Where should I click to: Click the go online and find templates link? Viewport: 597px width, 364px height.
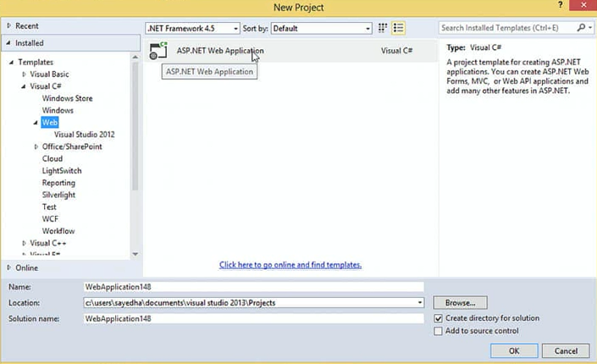[290, 265]
